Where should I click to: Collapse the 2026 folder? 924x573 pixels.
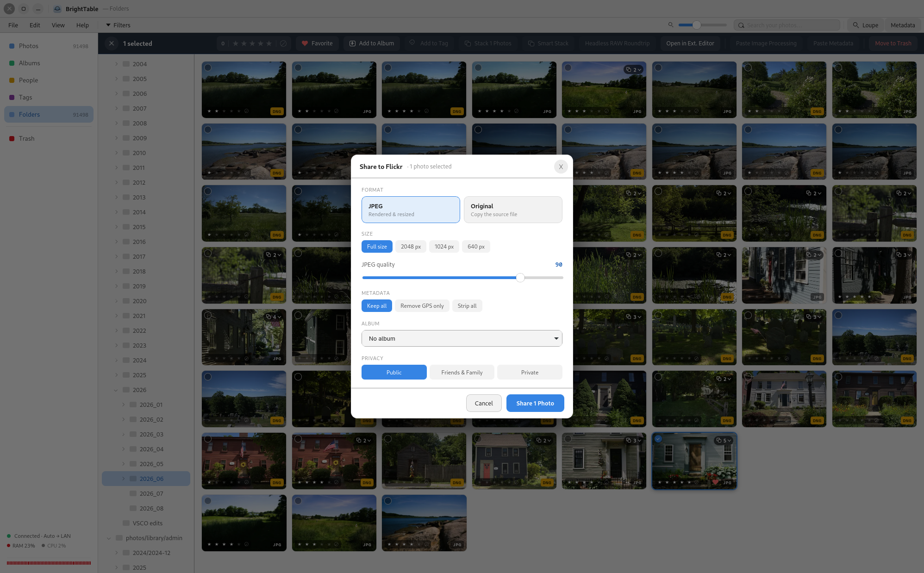click(x=116, y=390)
